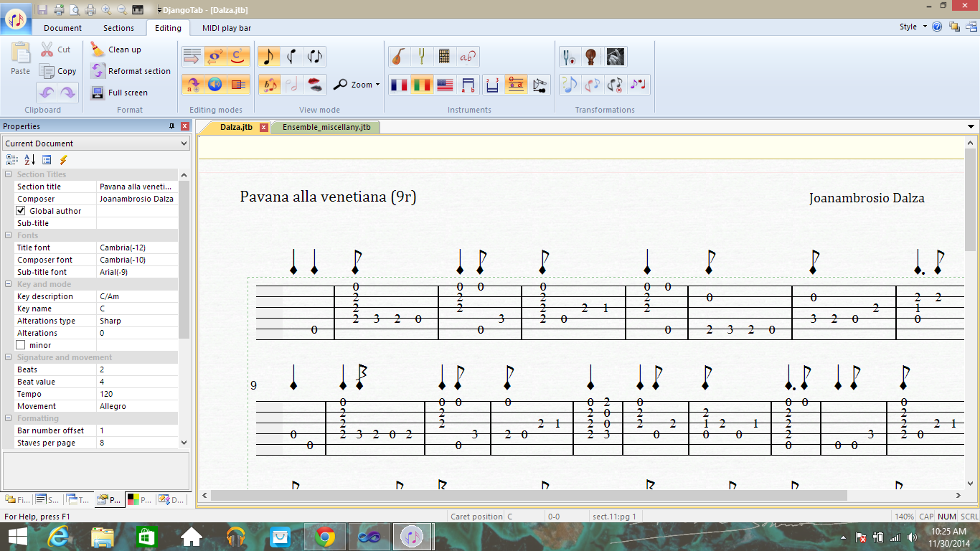Select the lute instrument icon
980x551 pixels.
398,57
